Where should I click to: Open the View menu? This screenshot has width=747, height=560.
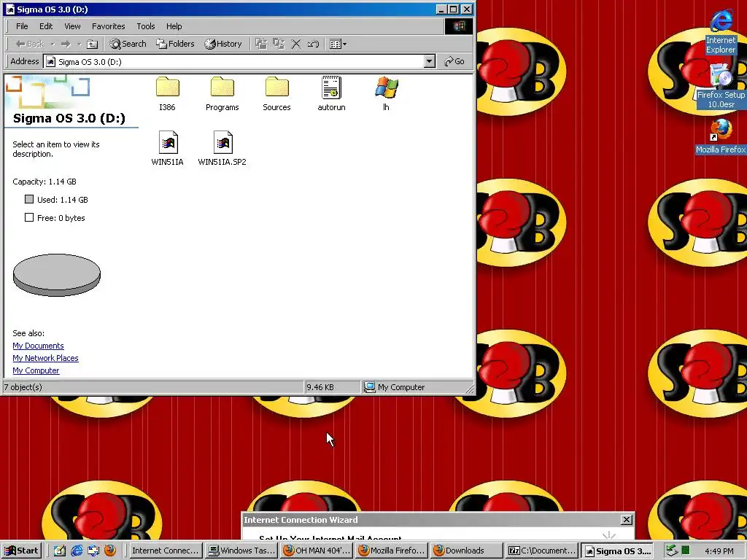[72, 26]
